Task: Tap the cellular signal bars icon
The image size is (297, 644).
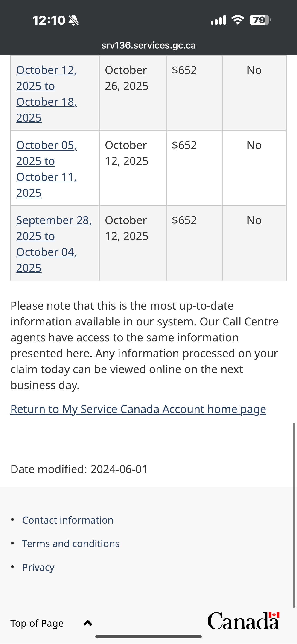Action: (x=218, y=20)
